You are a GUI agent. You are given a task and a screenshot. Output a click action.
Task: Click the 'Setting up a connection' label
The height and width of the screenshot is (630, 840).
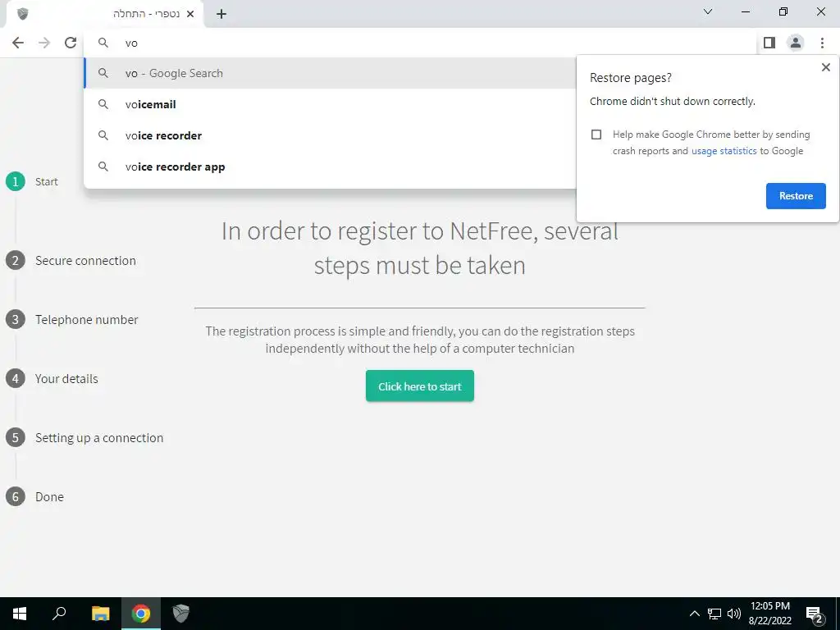tap(99, 438)
